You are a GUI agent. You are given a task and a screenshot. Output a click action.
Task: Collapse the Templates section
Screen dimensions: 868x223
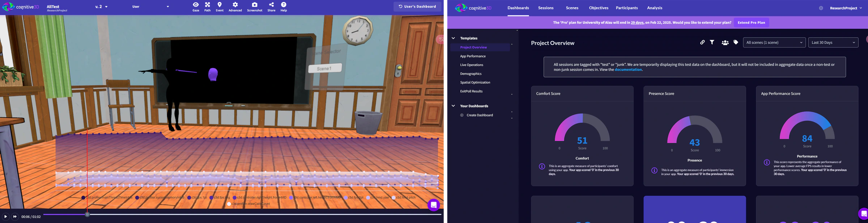(x=453, y=38)
